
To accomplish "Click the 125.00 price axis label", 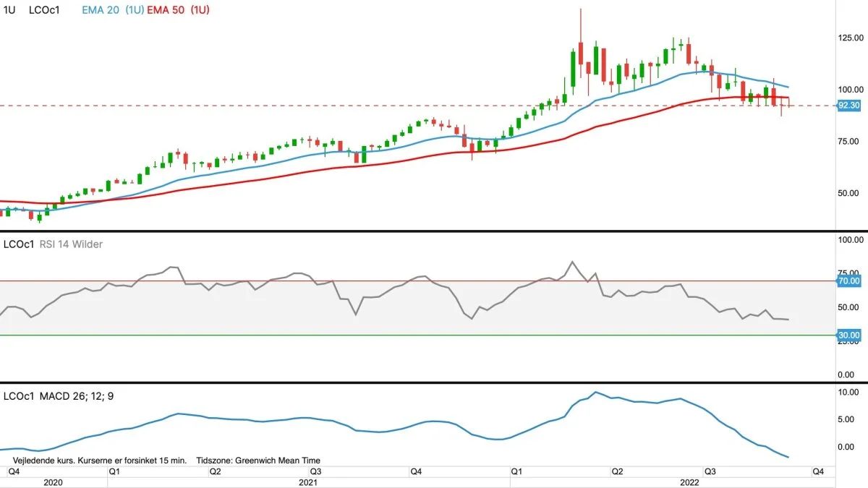I will click(x=848, y=37).
